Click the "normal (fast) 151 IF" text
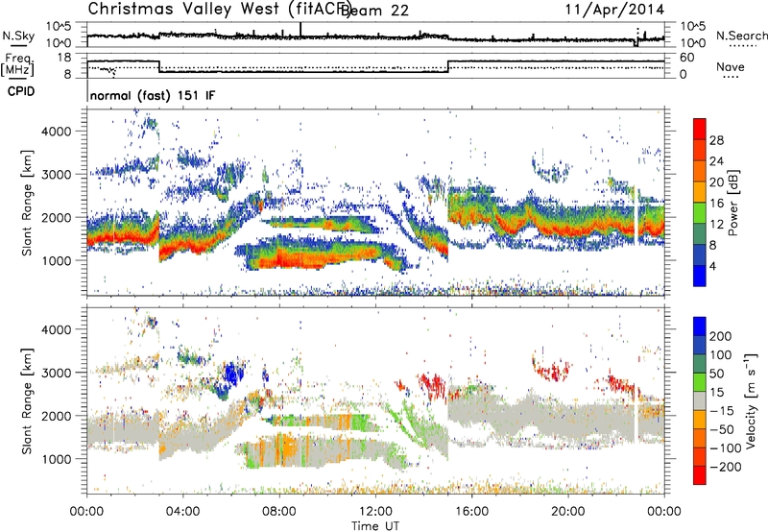Image resolution: width=768 pixels, height=532 pixels. pyautogui.click(x=153, y=95)
